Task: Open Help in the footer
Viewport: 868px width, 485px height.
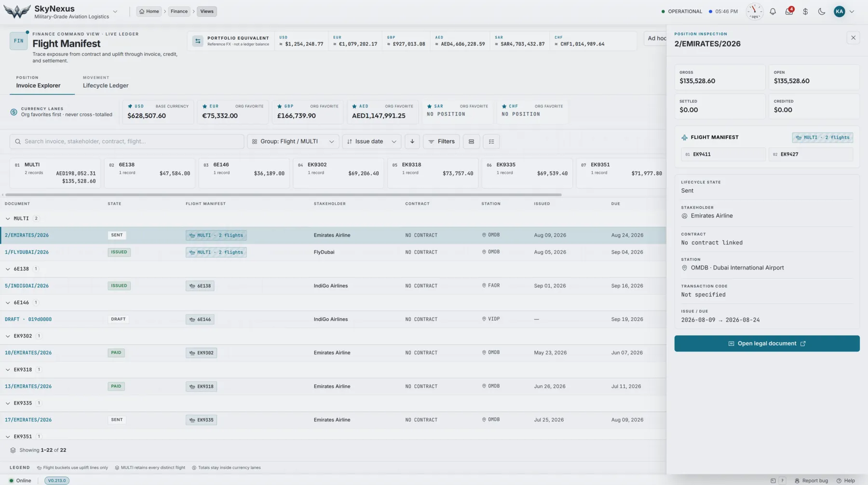Action: click(846, 481)
